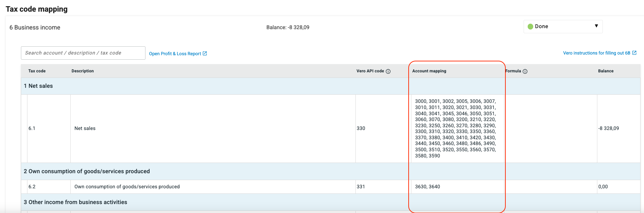This screenshot has width=644, height=213.
Task: Click the Net sales description cell
Action: [x=213, y=128]
